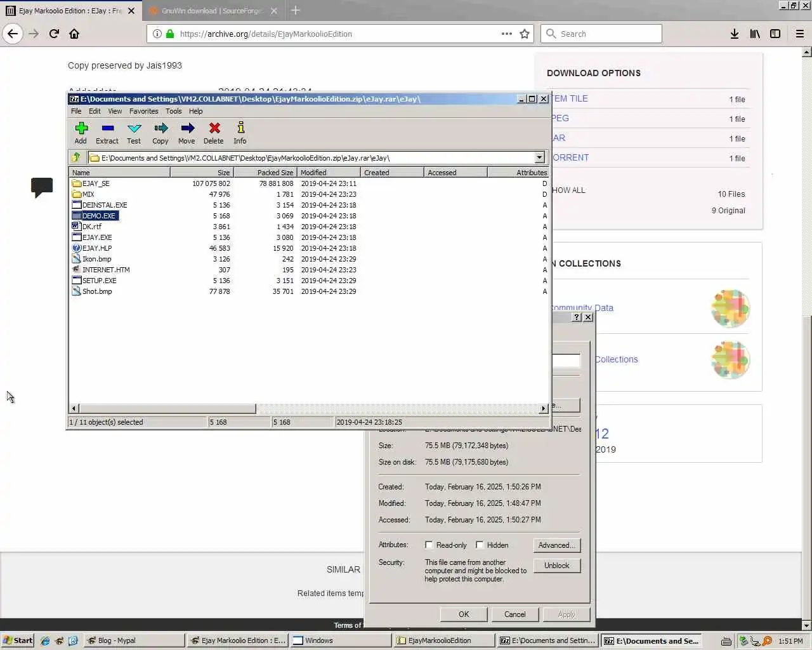This screenshot has width=812, height=650.
Task: Toggle the Read-only attribute checkbox
Action: (x=429, y=545)
